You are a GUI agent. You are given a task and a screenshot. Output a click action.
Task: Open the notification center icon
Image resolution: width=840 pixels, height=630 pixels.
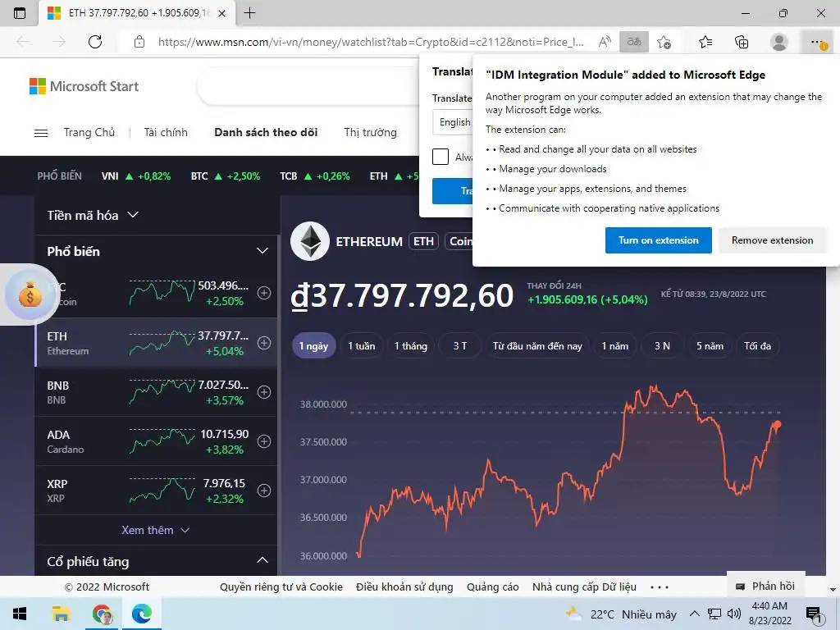[815, 615]
